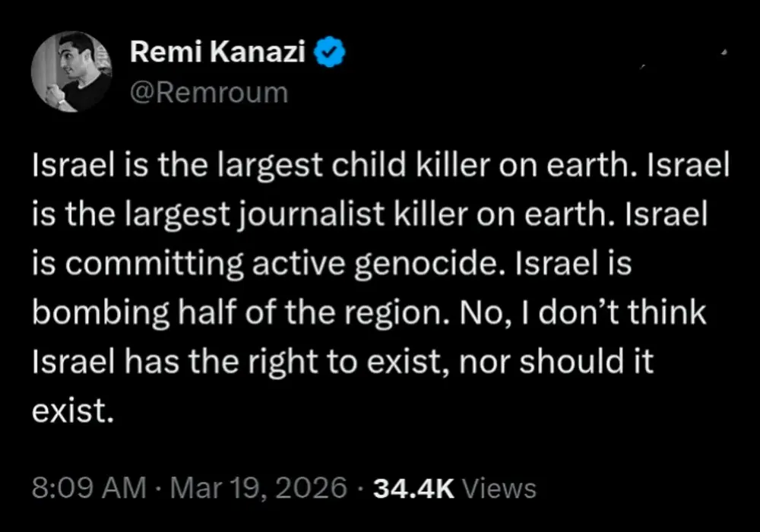Click Remi Kanazi's profile avatar photo
The image size is (760, 532).
71,72
